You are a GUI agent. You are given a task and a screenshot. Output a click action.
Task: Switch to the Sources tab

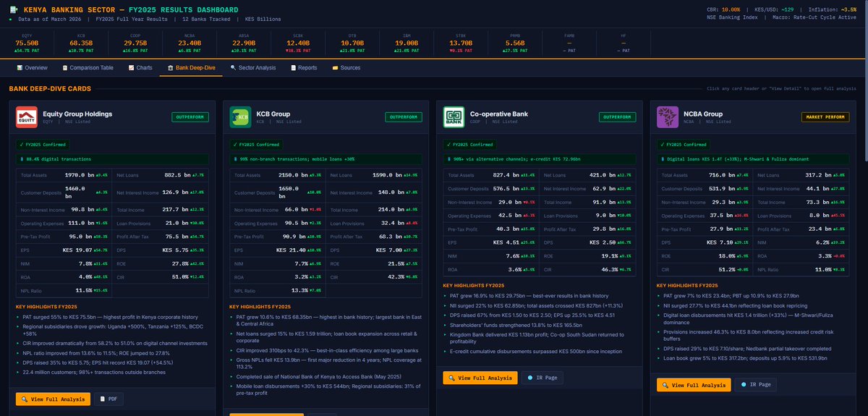[x=346, y=67]
